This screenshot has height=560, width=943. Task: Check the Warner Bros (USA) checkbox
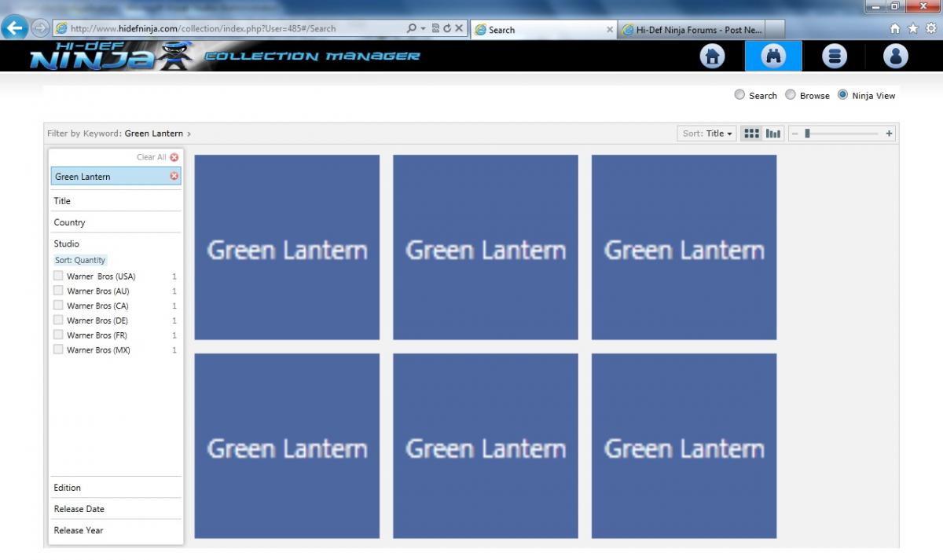click(58, 276)
